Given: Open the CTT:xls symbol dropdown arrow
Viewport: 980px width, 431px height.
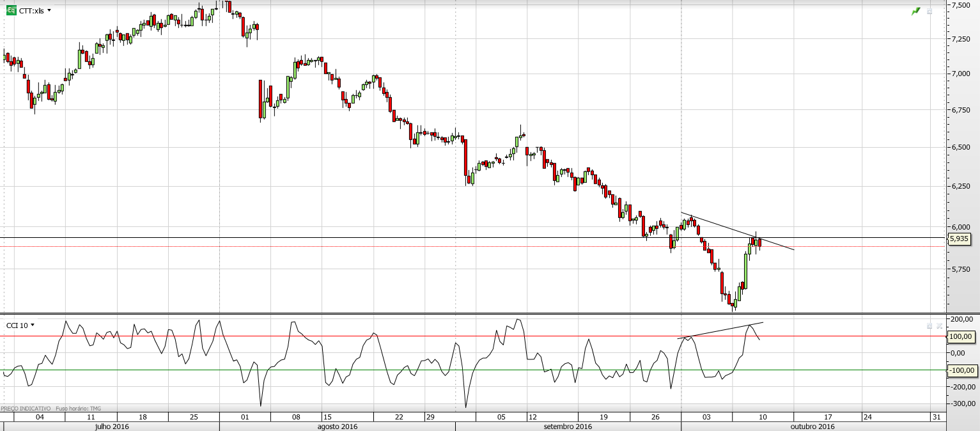Looking at the screenshot, I should [x=49, y=11].
